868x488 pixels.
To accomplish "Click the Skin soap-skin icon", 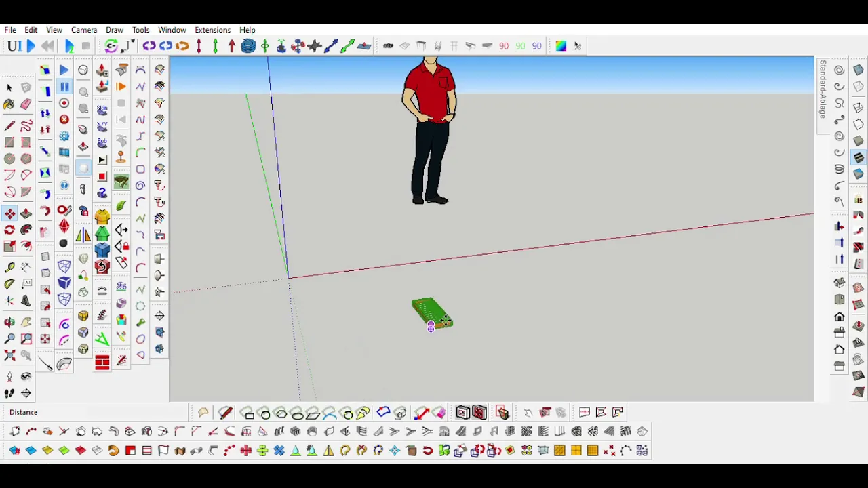I will [x=102, y=109].
